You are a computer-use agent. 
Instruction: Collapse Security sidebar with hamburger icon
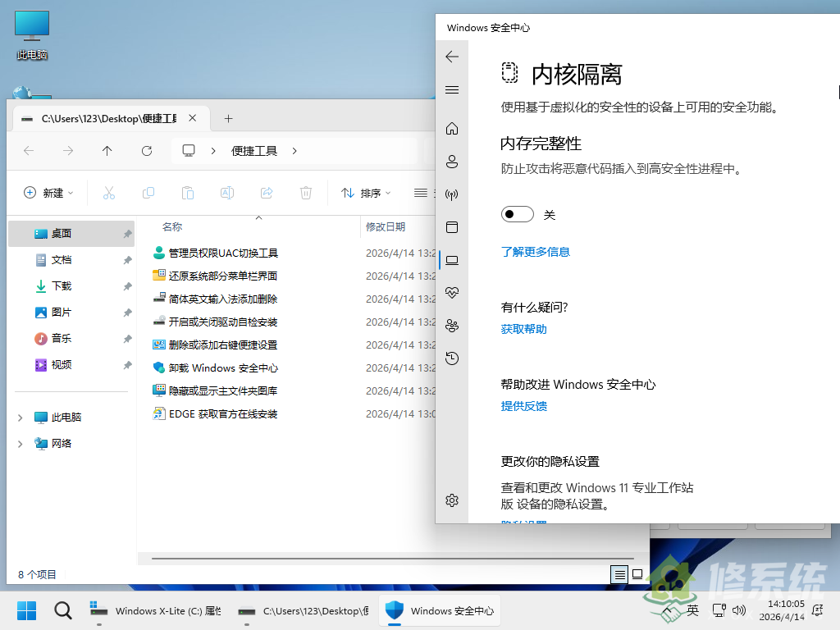pos(452,90)
